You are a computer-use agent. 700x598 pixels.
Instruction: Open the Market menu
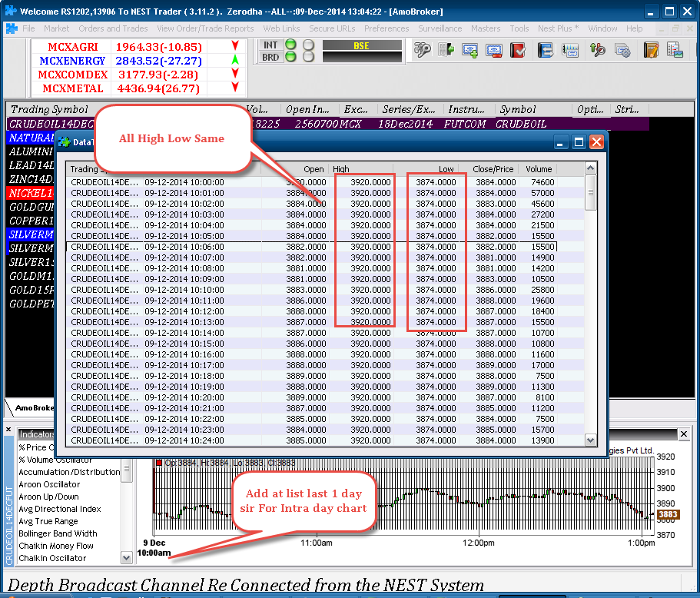tap(57, 28)
